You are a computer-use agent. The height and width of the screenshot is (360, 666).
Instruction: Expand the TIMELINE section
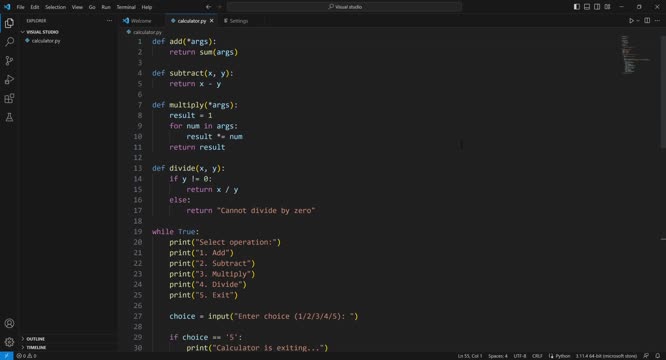pos(37,347)
